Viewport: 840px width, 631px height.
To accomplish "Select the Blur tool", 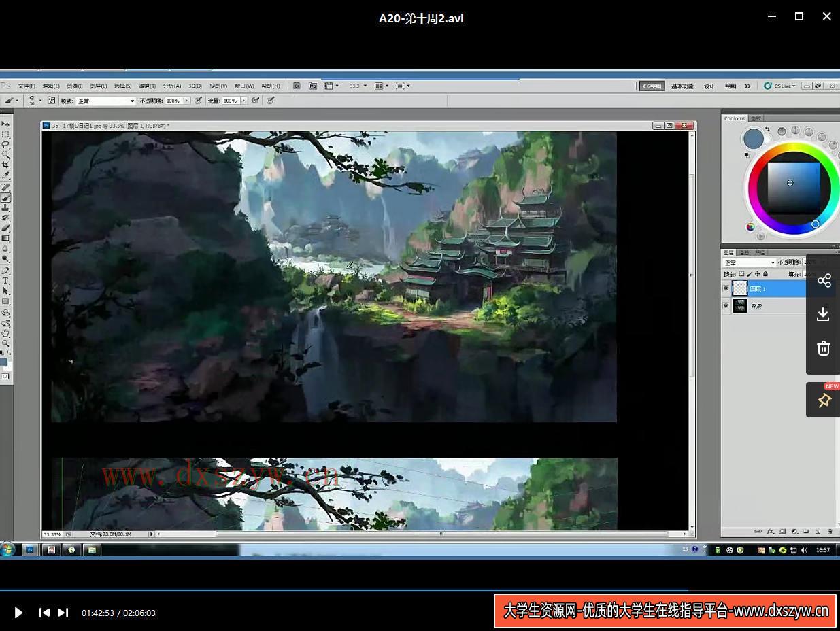I will coord(5,248).
